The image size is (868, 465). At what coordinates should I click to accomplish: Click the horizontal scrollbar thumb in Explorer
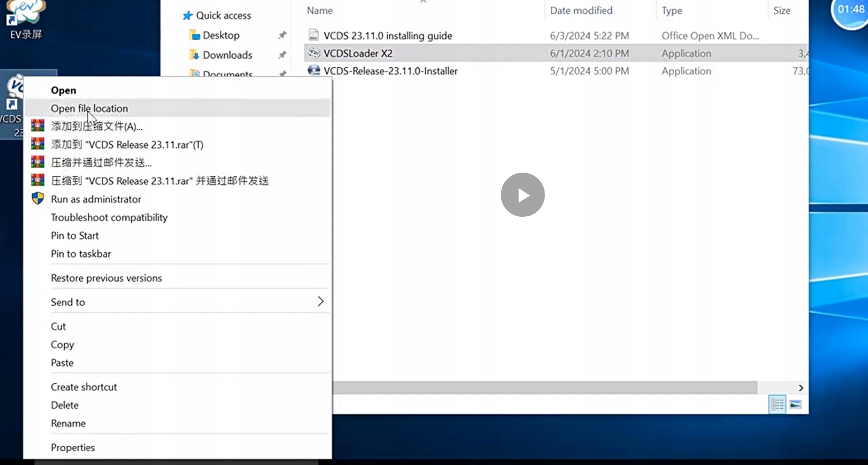(x=544, y=387)
